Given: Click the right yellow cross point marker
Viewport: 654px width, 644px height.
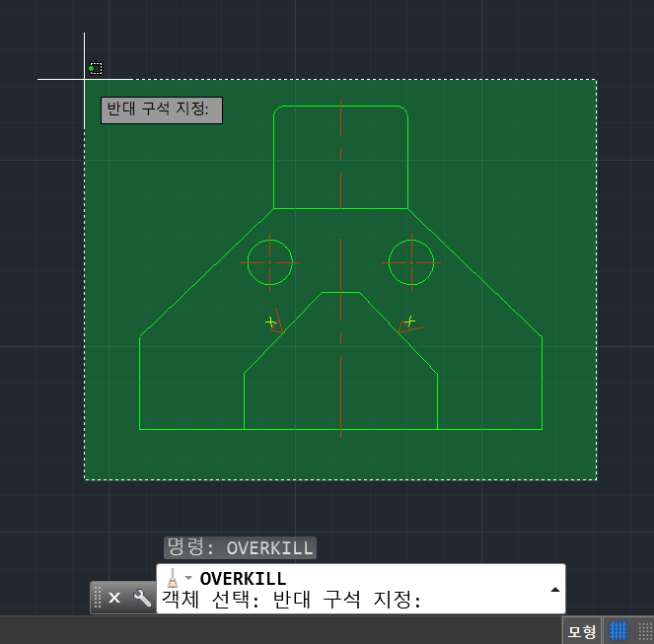Looking at the screenshot, I should point(409,322).
